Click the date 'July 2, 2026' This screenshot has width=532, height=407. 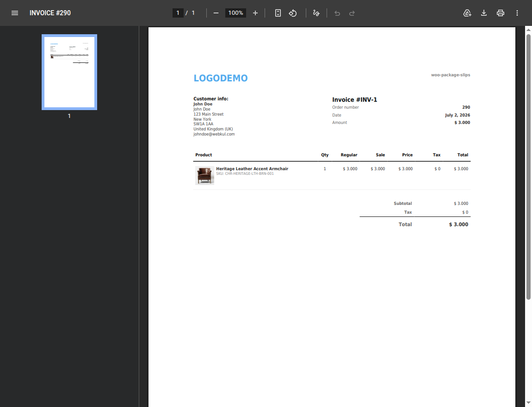coord(458,115)
